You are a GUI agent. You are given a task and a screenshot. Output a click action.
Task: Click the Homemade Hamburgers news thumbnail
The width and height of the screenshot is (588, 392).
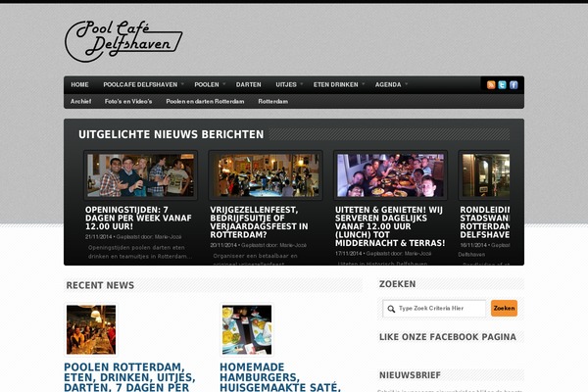point(247,329)
